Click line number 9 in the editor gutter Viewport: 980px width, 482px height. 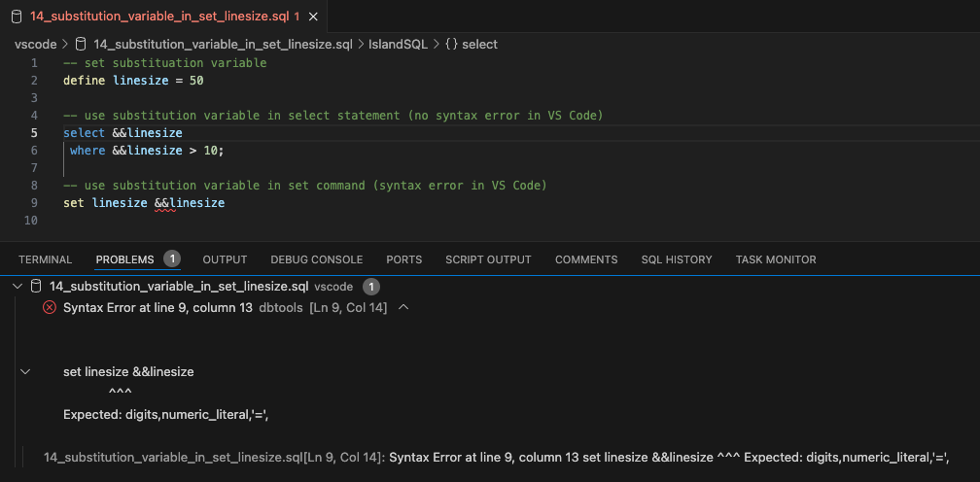click(34, 203)
